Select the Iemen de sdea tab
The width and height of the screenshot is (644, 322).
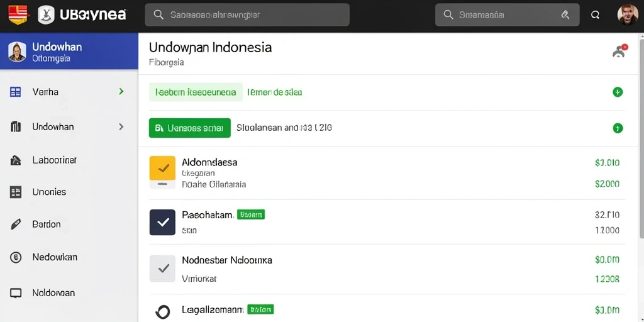pyautogui.click(x=275, y=92)
